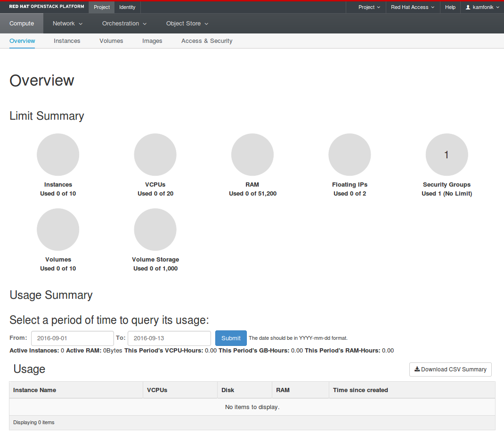Switch to the Instances tab
Viewport: 504px width, 435px height.
[x=67, y=41]
